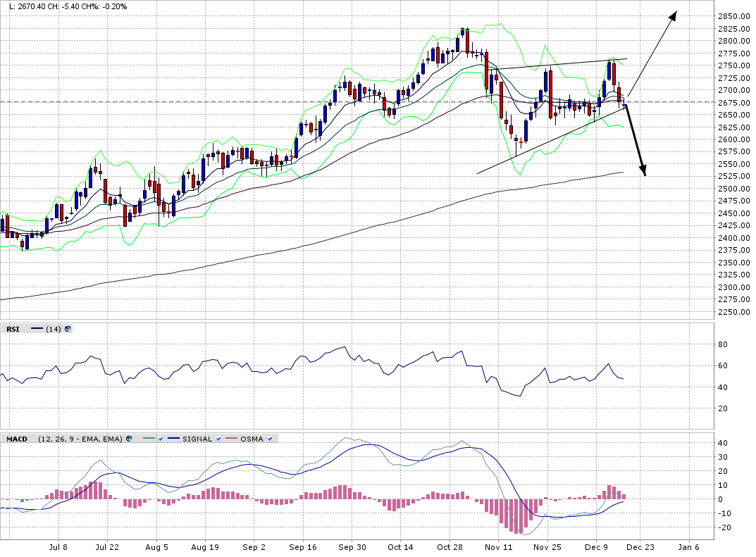Click the MACD teal line color swatch

(x=147, y=439)
